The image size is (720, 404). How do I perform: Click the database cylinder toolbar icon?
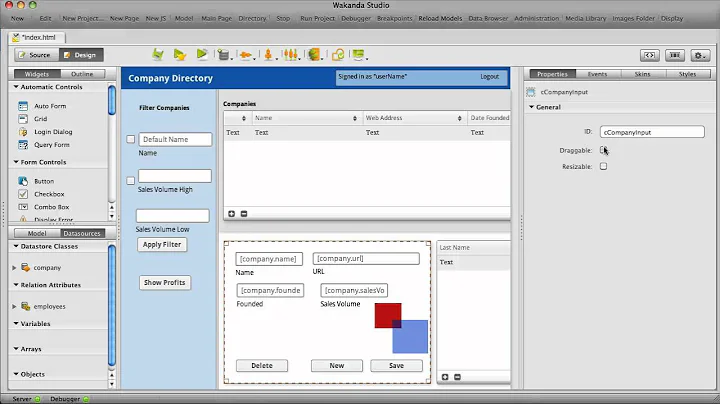pos(224,55)
